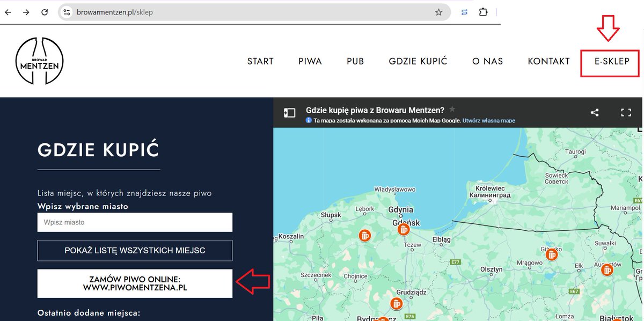Click the blue extension icon beside the bookmark star

[x=464, y=12]
